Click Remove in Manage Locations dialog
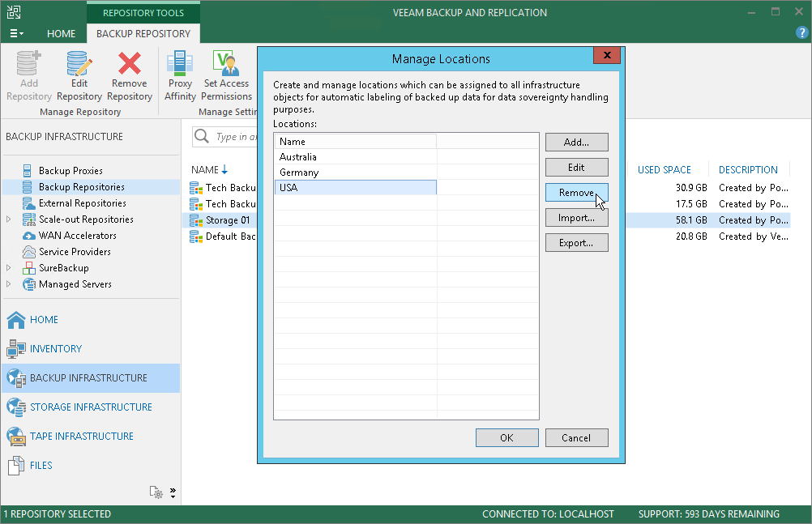 (x=576, y=193)
